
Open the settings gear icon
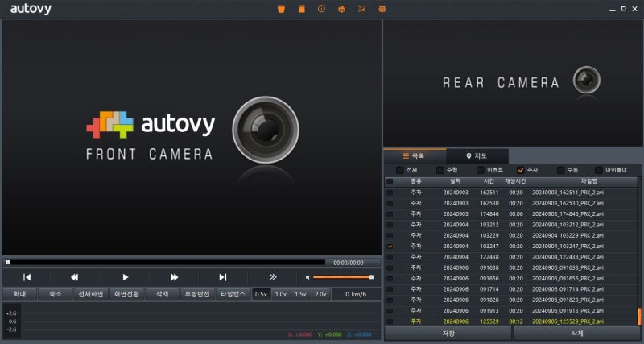pyautogui.click(x=382, y=9)
